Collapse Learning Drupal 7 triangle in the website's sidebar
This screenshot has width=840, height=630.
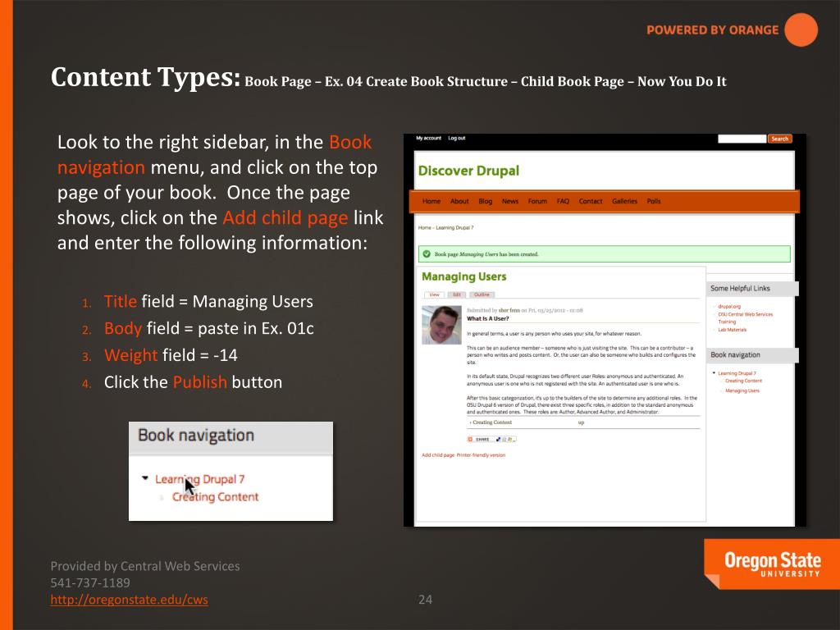click(x=714, y=373)
